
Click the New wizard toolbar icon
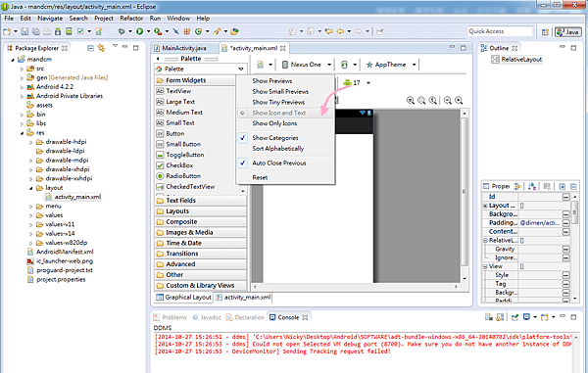pos(7,31)
